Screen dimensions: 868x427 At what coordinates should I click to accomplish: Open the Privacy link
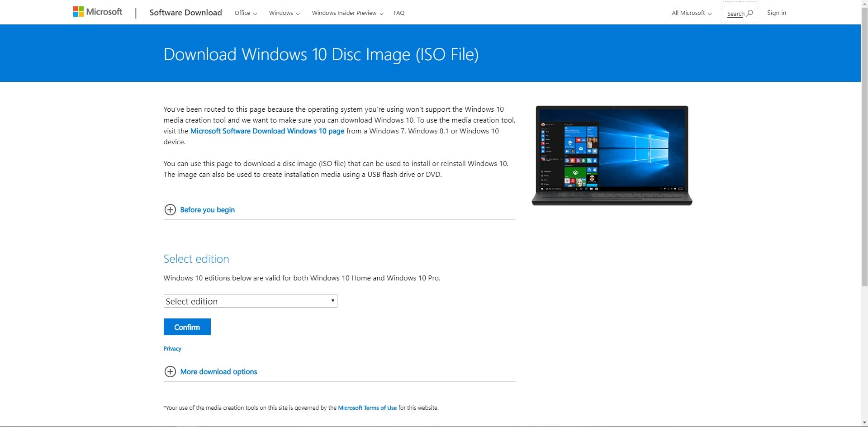pos(172,349)
